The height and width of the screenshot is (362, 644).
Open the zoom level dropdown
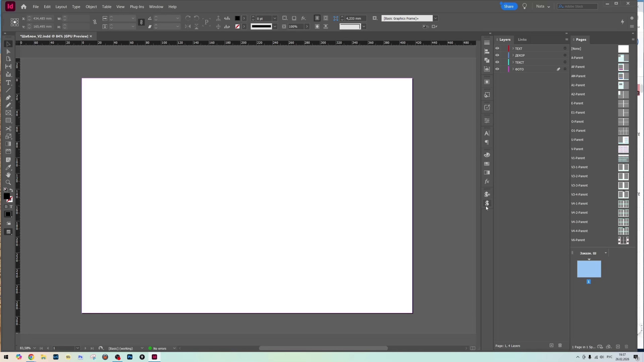coord(34,348)
